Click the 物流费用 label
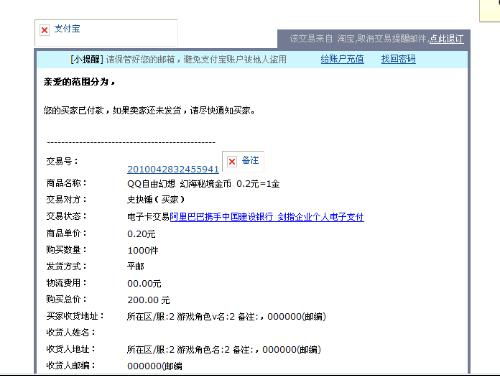Image resolution: width=500 pixels, height=376 pixels. point(66,283)
